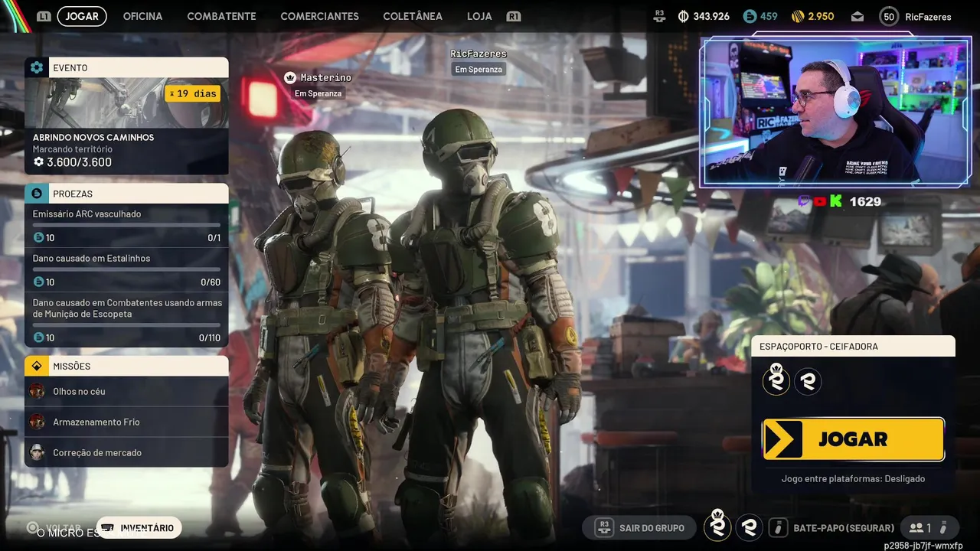Select the ESPAÇOPORTO - CEIFADORA map header
The width and height of the screenshot is (980, 551).
point(853,346)
